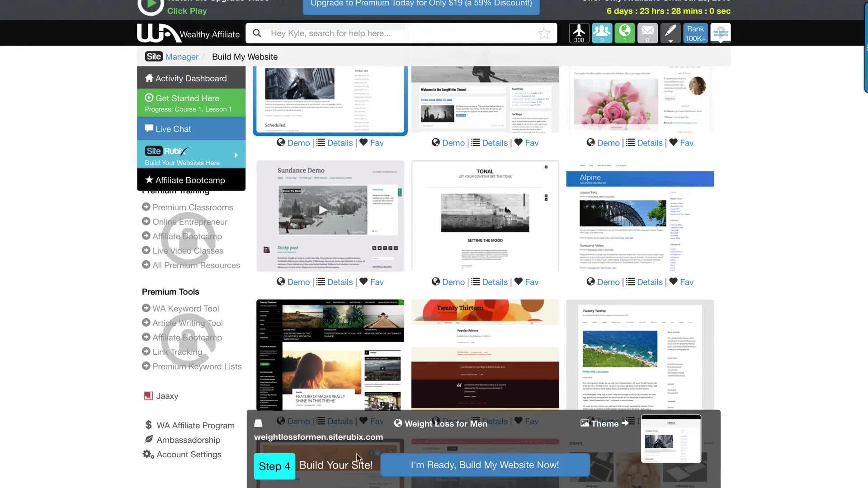
Task: Play the upgrade video button
Action: [x=150, y=5]
